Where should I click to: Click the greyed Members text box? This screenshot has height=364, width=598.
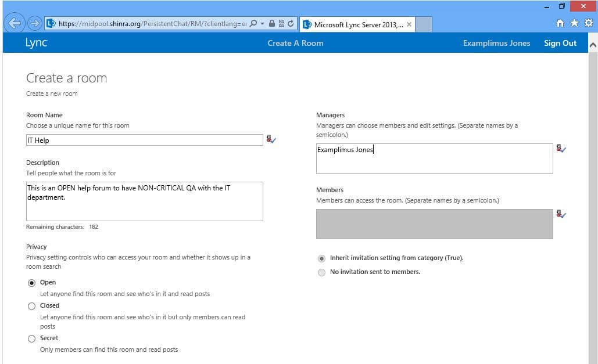pos(434,224)
